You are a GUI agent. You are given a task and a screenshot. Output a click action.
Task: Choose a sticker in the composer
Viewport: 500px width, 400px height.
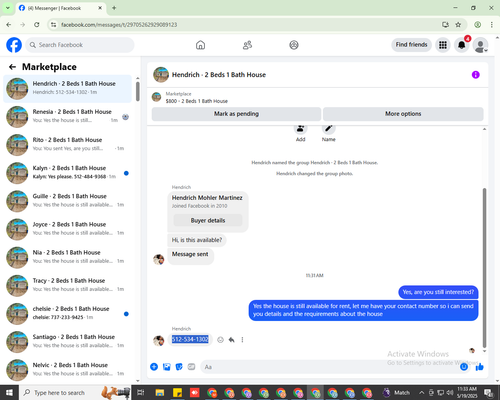point(179,367)
